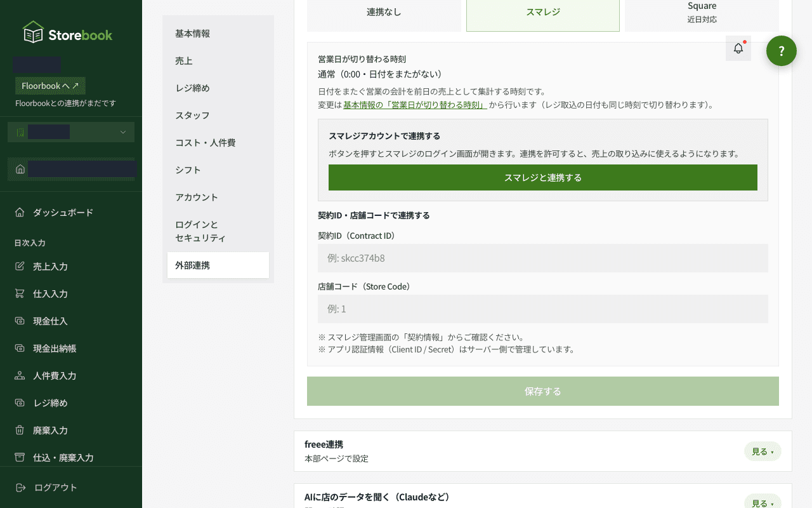Click the 保存する button
Screen dimensions: 812x508
[543, 391]
